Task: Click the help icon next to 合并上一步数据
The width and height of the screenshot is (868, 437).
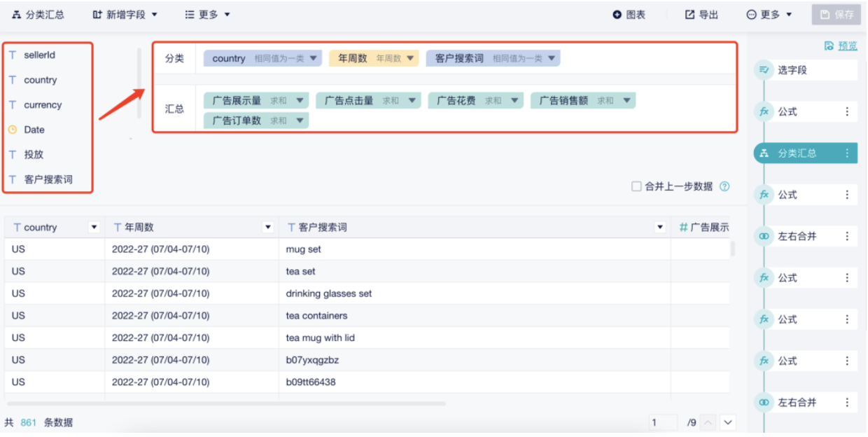Action: click(724, 186)
